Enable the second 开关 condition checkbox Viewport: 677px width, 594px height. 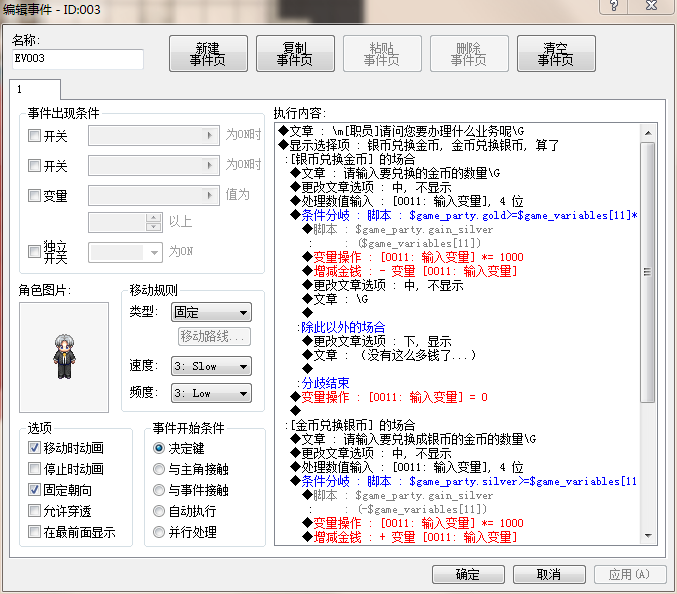click(34, 165)
